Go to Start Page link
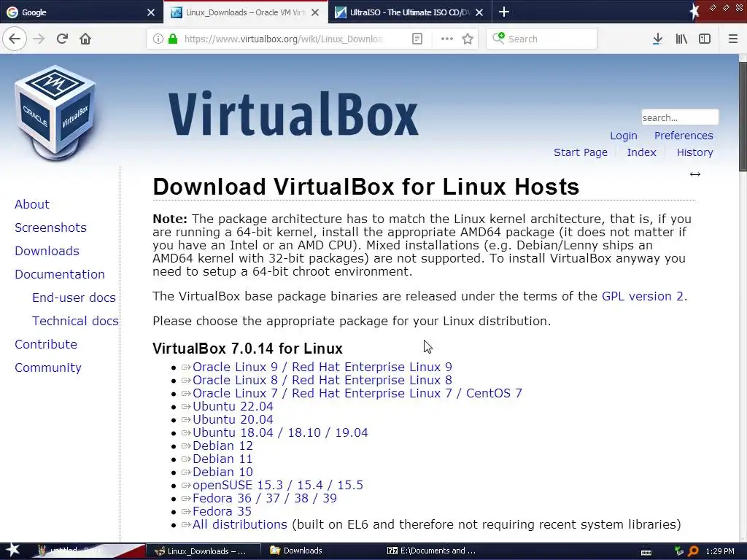The width and height of the screenshot is (747, 560). click(580, 152)
